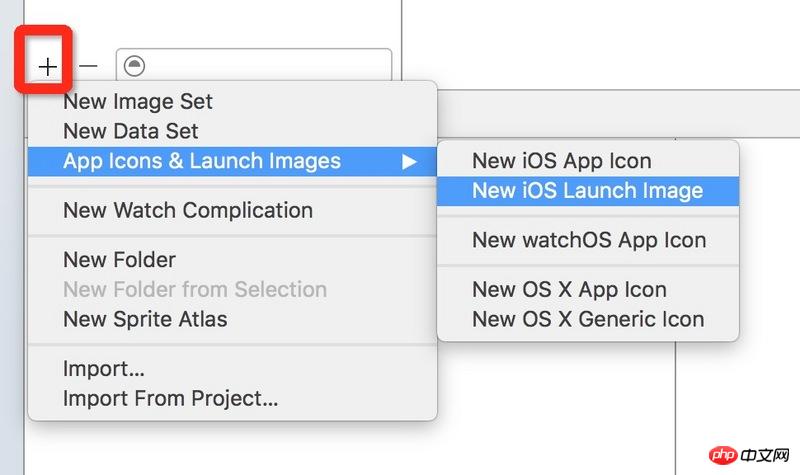The image size is (800, 475).
Task: Select New OS X Generic Icon
Action: [588, 320]
